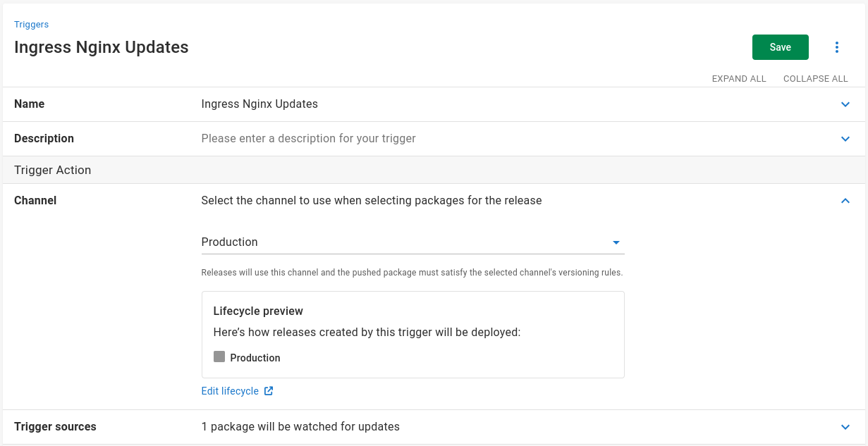
Task: Open the Edit lifecycle link
Action: 230,391
